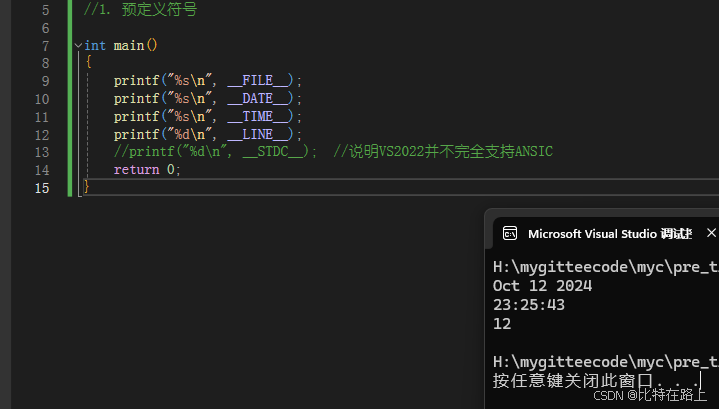Image resolution: width=719 pixels, height=409 pixels.
Task: Click the console window icon in the tab
Action: pyautogui.click(x=509, y=233)
